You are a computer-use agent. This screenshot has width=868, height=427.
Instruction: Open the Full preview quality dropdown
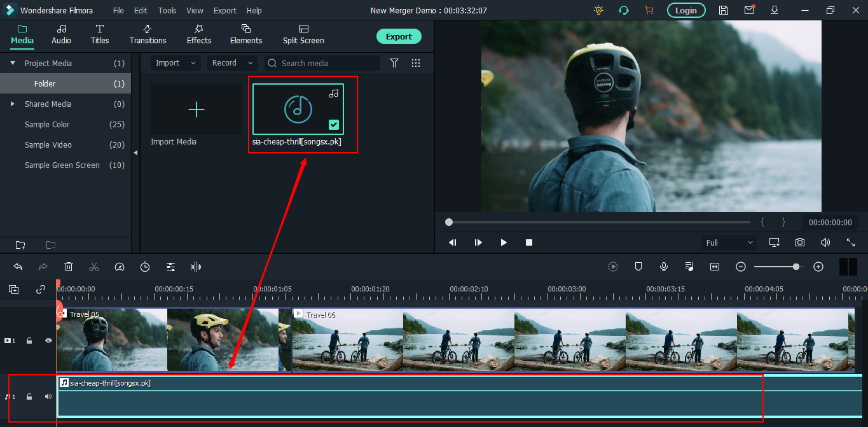[729, 242]
